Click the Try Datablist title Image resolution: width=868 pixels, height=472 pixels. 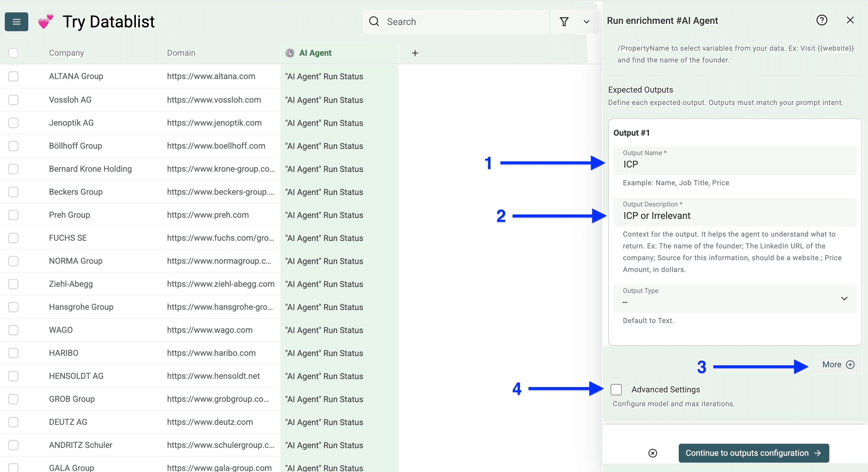click(108, 22)
